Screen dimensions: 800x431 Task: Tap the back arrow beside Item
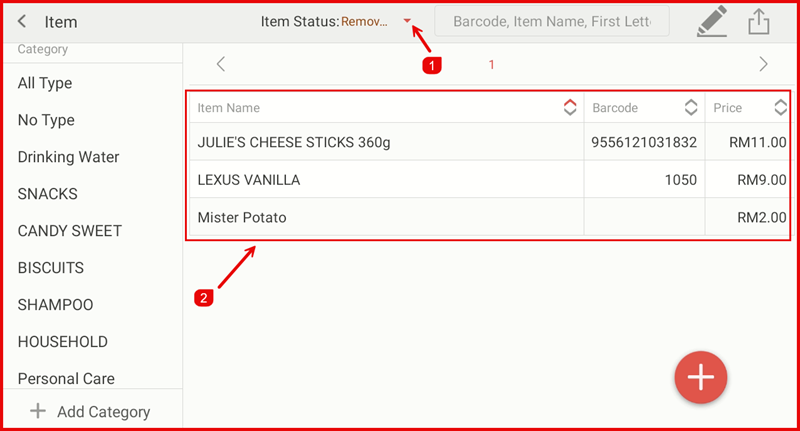point(22,22)
